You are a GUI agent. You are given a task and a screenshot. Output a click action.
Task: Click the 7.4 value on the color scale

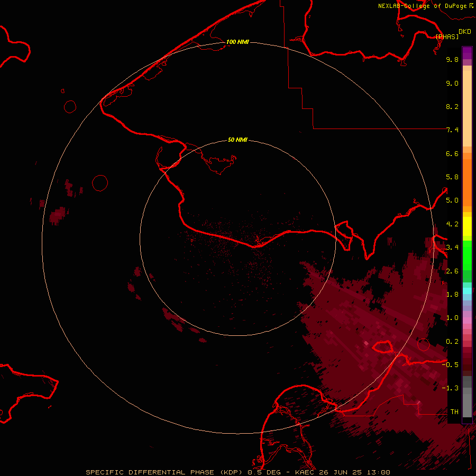coord(452,130)
